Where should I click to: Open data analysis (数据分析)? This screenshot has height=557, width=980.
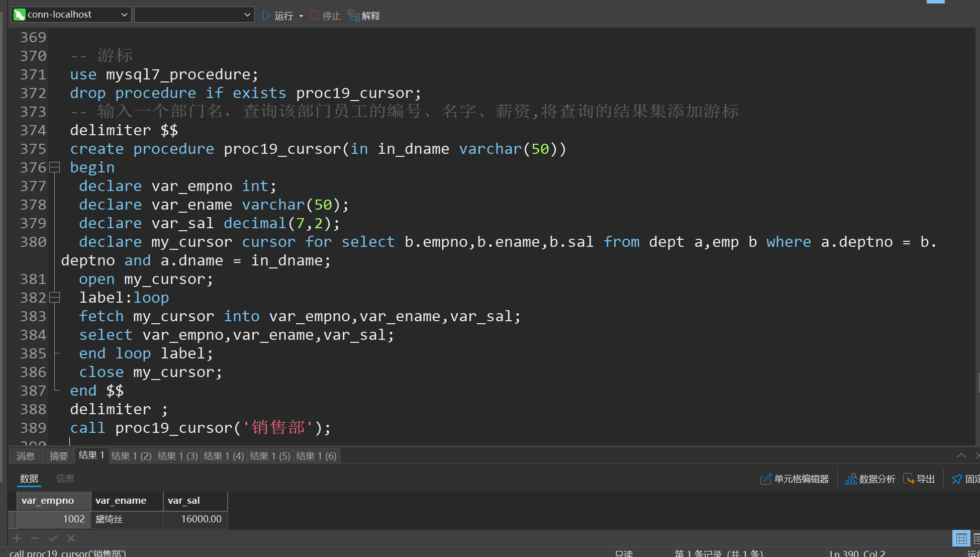click(870, 479)
